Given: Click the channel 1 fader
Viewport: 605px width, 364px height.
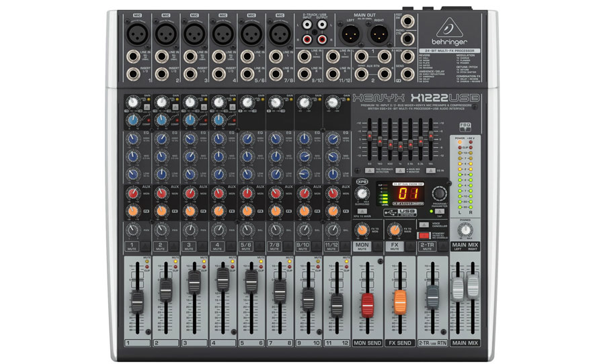Looking at the screenshot, I should click(137, 302).
